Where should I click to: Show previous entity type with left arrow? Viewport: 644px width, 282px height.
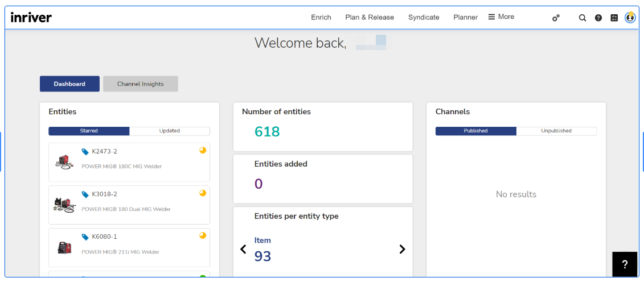(x=243, y=249)
